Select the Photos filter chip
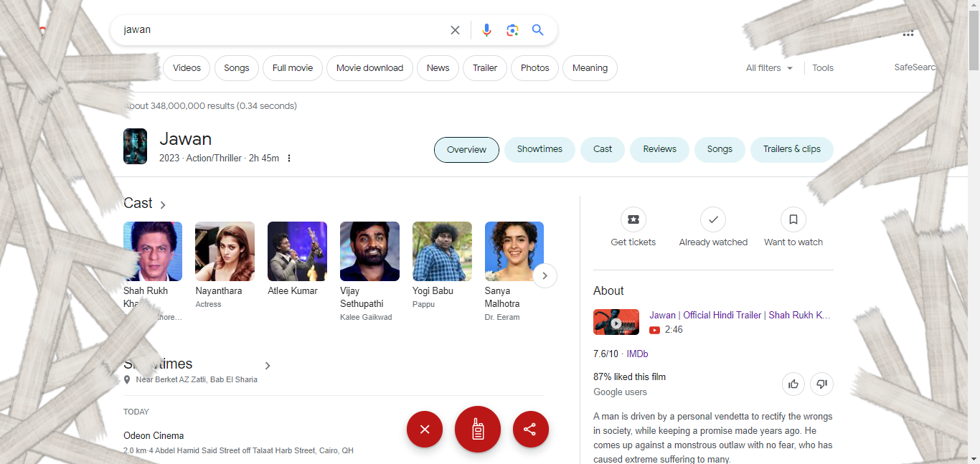 tap(534, 68)
